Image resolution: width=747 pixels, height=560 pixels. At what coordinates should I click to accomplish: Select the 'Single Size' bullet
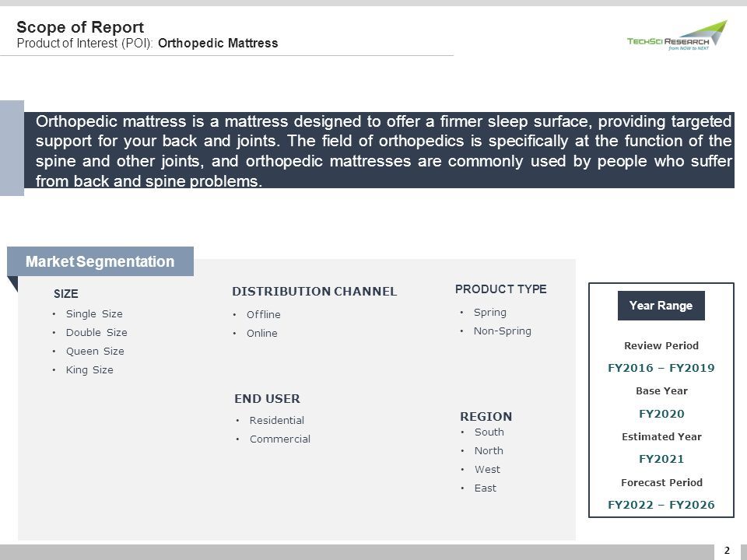tap(94, 313)
